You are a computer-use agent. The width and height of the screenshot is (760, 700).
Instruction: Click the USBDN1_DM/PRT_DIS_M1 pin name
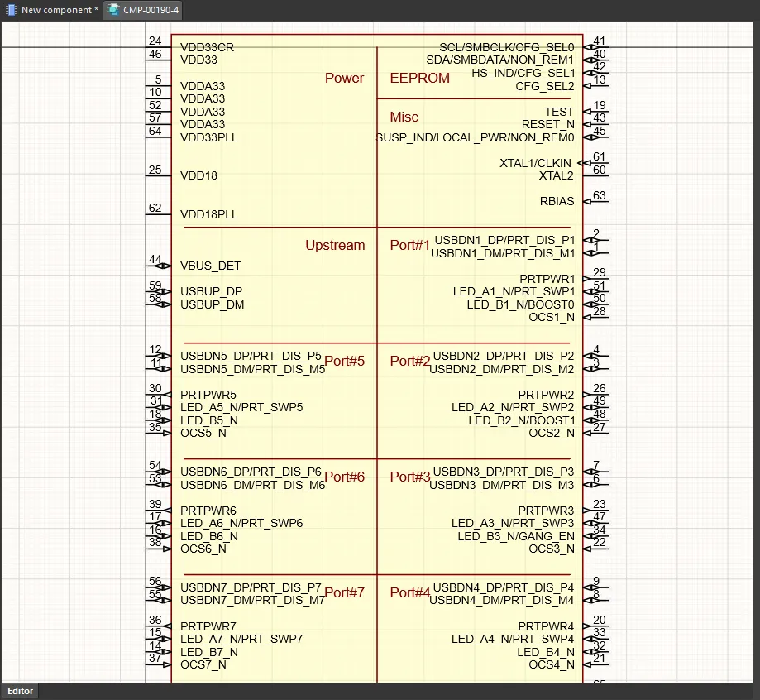click(x=503, y=253)
